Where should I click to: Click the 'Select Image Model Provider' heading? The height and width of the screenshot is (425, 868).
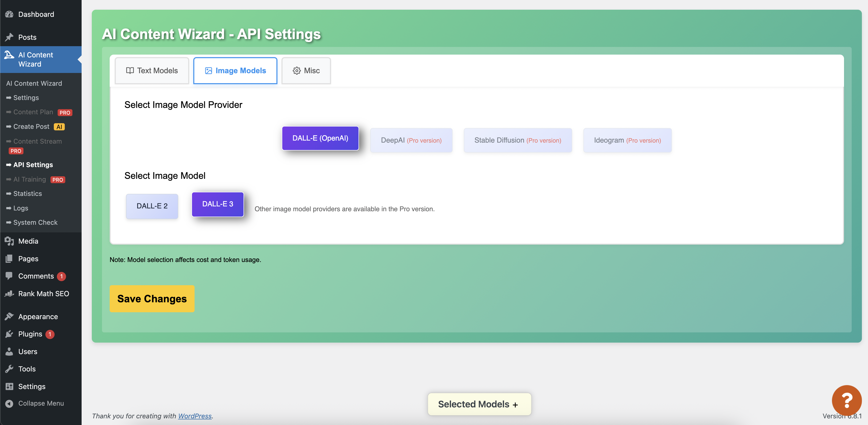(x=183, y=105)
